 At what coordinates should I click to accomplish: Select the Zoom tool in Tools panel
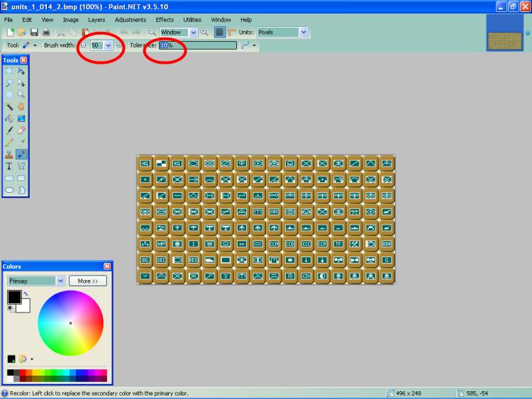[21, 95]
